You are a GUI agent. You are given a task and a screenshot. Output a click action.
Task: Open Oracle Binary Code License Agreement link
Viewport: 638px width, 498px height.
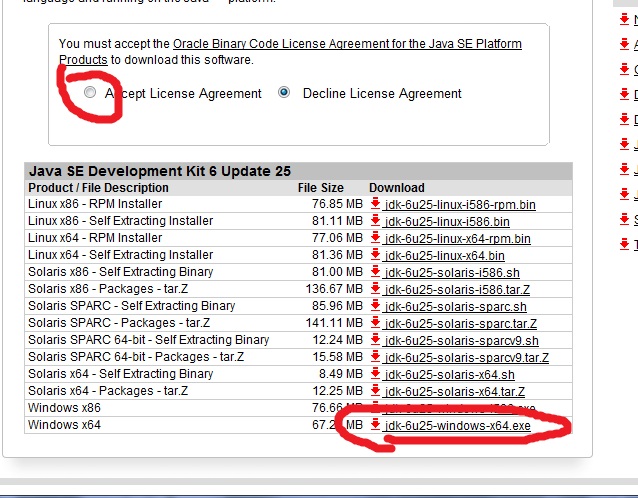347,45
